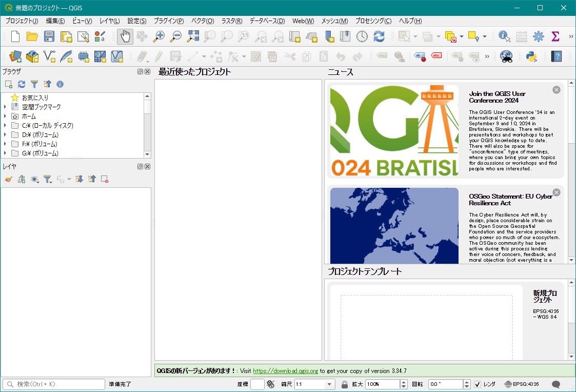Viewport: 576px width, 392px height.
Task: Expand the ホーム tree node
Action: click(x=5, y=116)
